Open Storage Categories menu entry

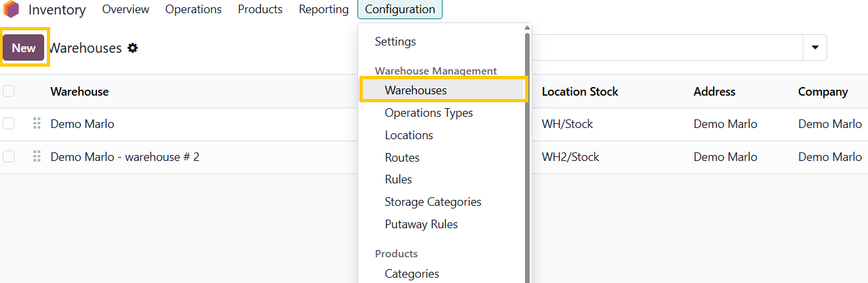pyautogui.click(x=433, y=202)
